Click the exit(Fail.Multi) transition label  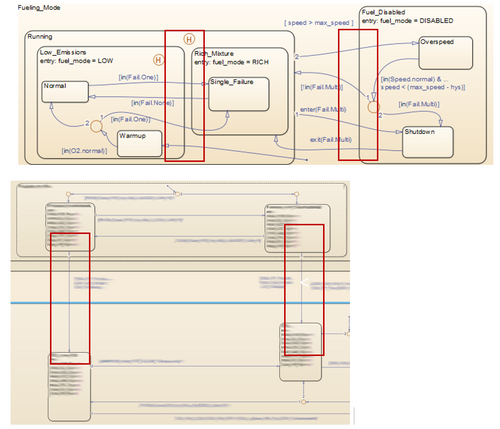(x=331, y=140)
